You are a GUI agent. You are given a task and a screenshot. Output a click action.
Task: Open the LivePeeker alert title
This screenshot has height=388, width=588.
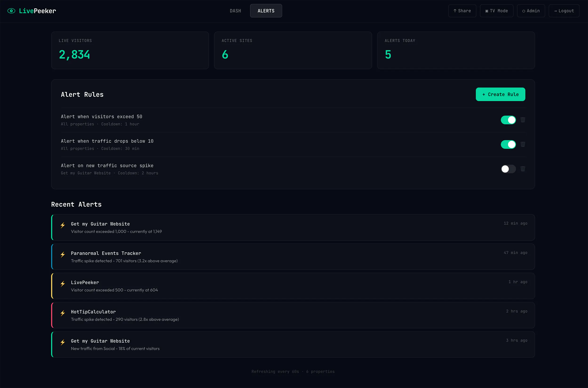pos(85,282)
